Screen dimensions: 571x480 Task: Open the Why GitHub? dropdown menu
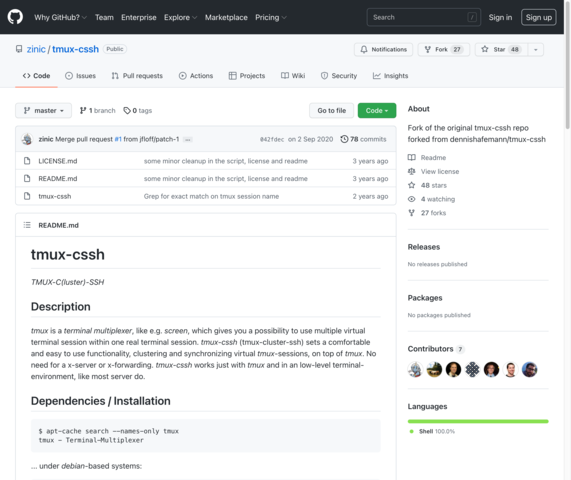pos(60,17)
